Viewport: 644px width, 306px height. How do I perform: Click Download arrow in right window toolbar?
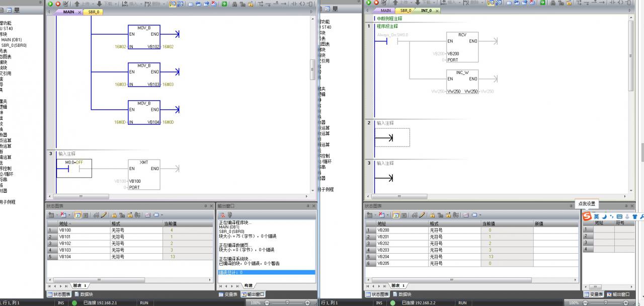coord(418,3)
